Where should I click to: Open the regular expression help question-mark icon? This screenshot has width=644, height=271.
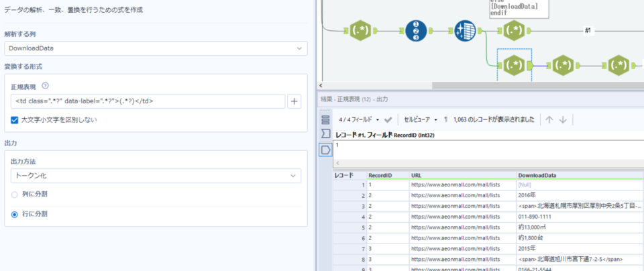tap(45, 87)
